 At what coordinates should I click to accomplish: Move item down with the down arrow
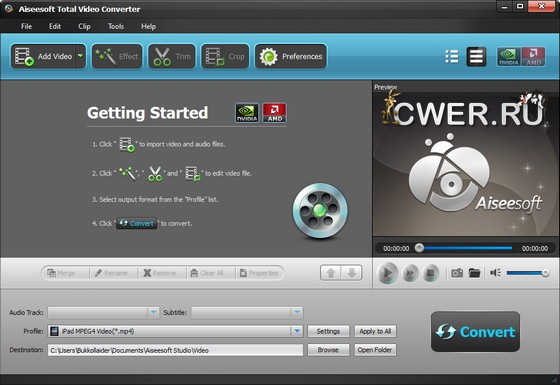pyautogui.click(x=352, y=273)
